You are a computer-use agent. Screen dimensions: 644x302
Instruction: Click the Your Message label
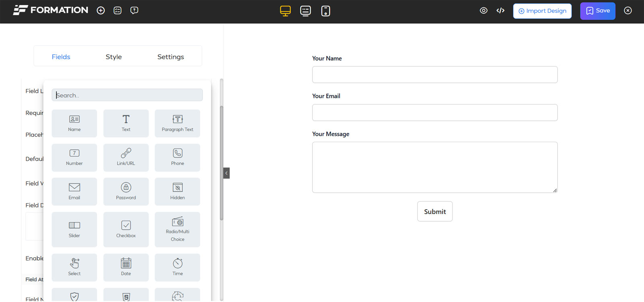(331, 134)
